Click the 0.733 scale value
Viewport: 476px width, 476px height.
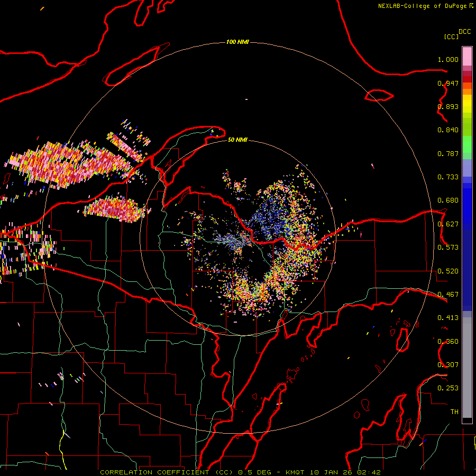(x=448, y=177)
